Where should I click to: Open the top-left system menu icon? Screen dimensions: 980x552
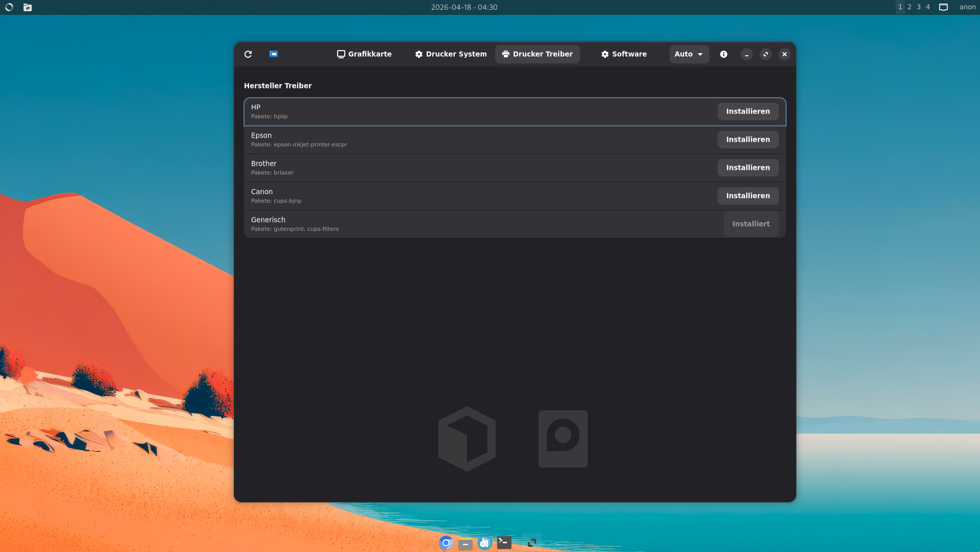click(x=9, y=7)
